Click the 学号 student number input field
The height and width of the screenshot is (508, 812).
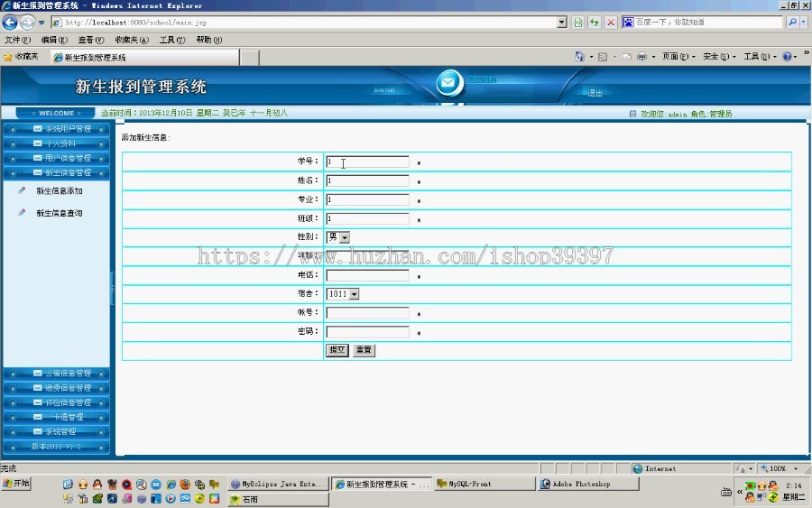coord(368,162)
